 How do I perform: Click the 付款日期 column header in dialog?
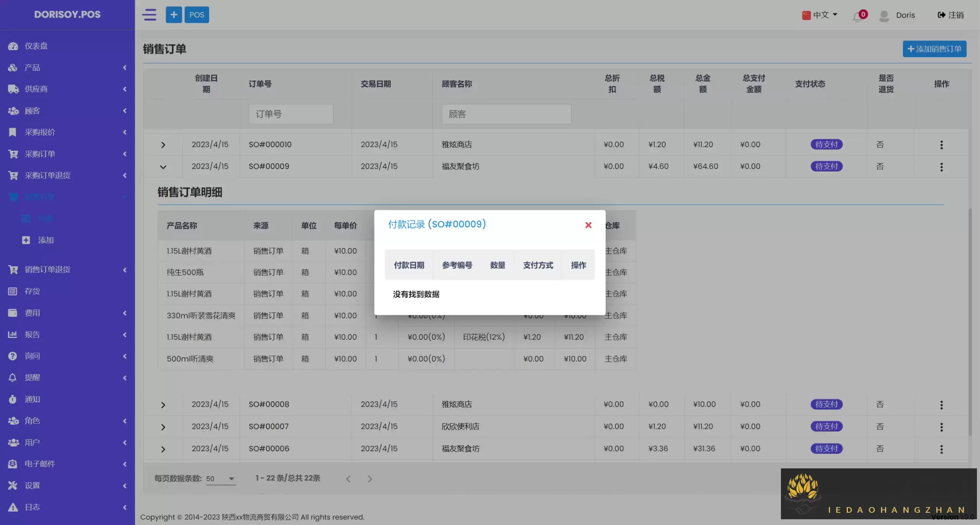click(x=409, y=265)
